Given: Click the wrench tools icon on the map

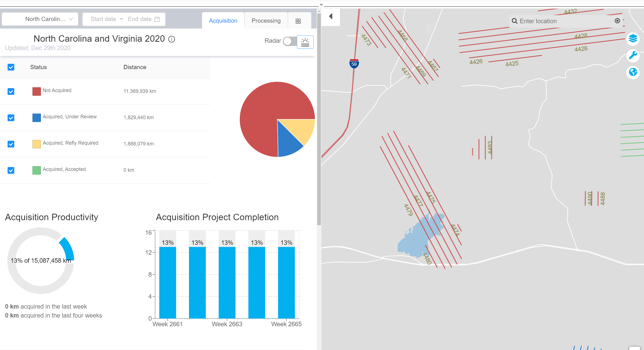Looking at the screenshot, I should tap(633, 55).
